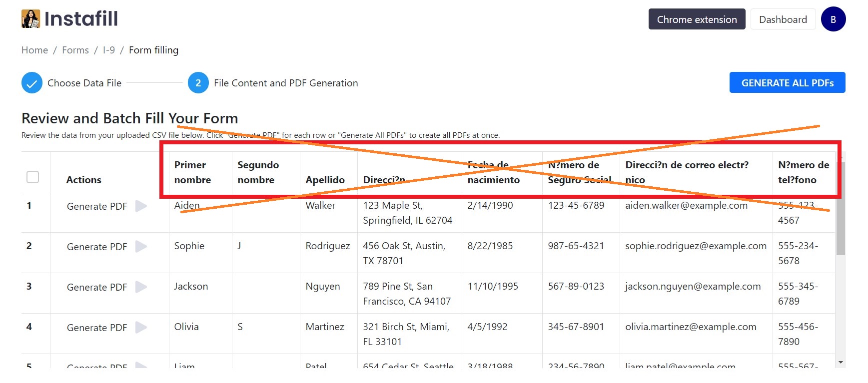The height and width of the screenshot is (383, 868).
Task: Open the Chrome extension page
Action: [x=697, y=19]
